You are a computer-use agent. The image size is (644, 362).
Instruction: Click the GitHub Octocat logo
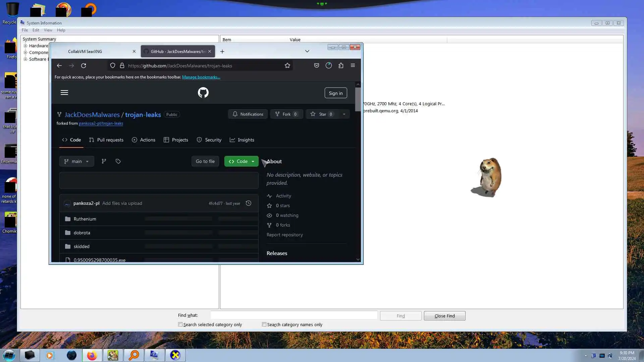[x=203, y=93]
